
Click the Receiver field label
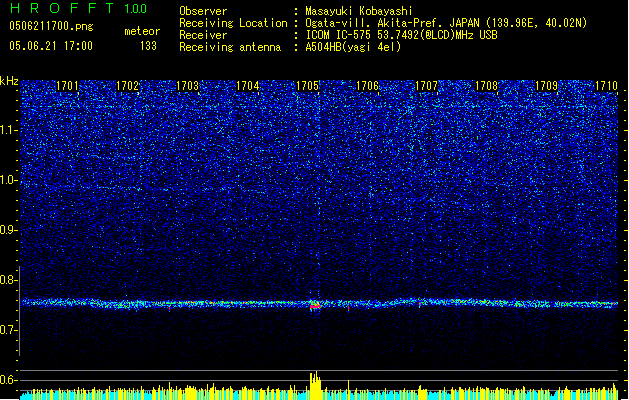point(203,35)
